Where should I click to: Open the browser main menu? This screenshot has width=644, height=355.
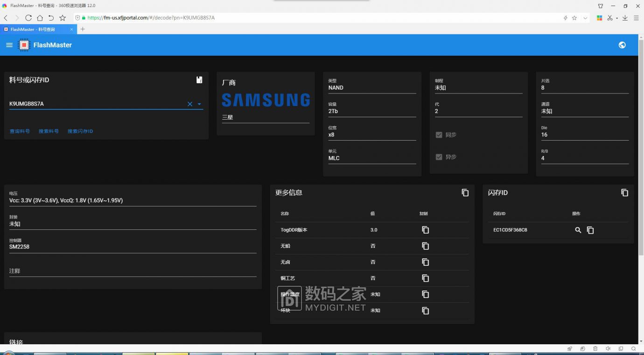click(x=637, y=18)
